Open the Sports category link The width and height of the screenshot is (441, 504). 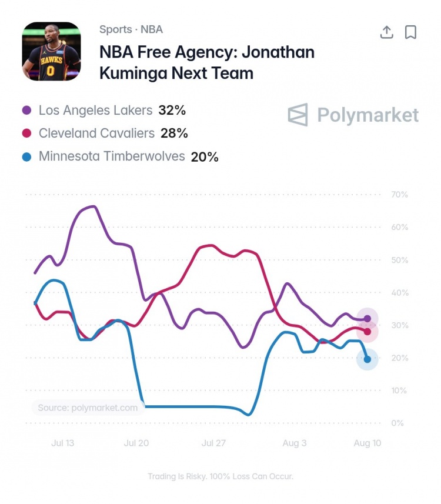pyautogui.click(x=116, y=29)
